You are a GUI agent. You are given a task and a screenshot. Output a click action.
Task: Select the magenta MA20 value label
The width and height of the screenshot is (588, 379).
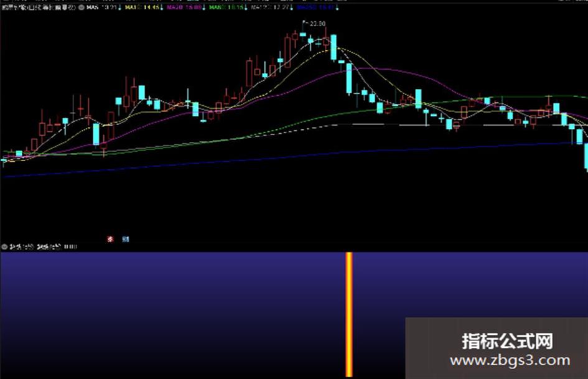coord(185,7)
